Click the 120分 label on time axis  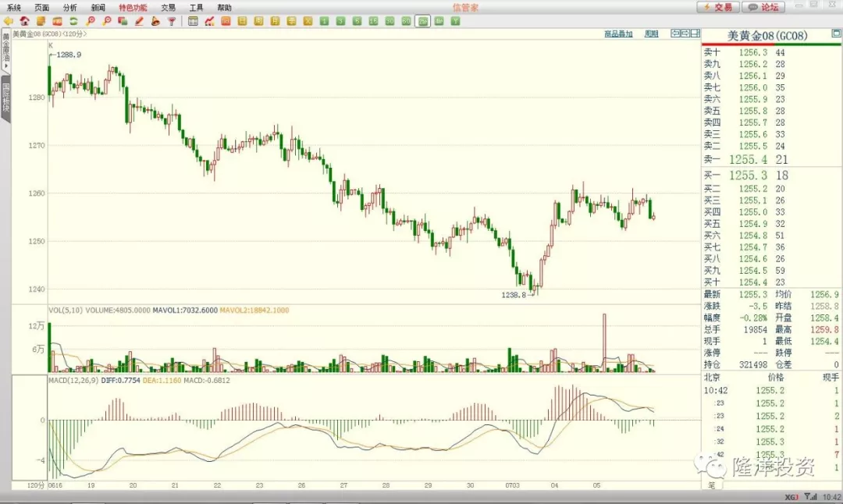pyautogui.click(x=35, y=485)
